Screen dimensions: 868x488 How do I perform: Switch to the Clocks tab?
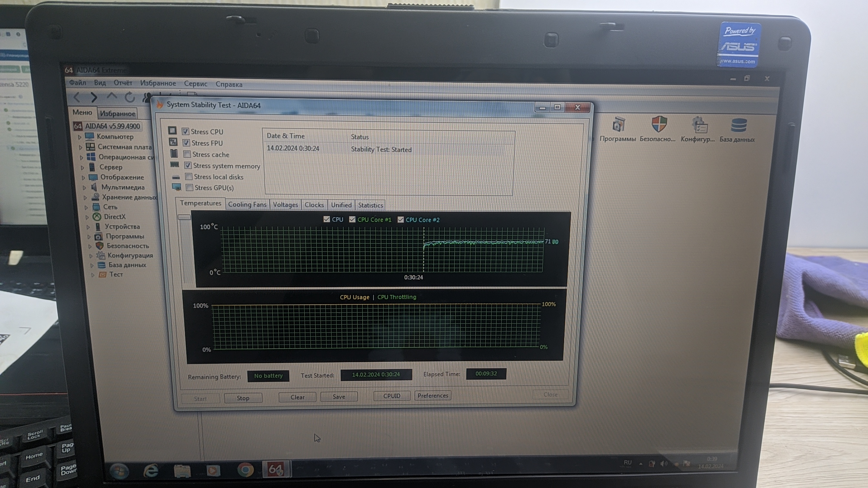[x=314, y=205]
